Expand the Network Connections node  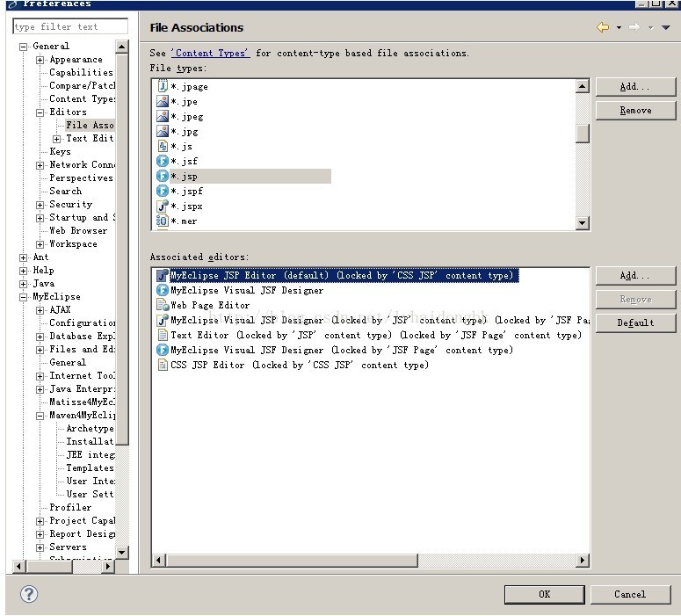coord(40,165)
